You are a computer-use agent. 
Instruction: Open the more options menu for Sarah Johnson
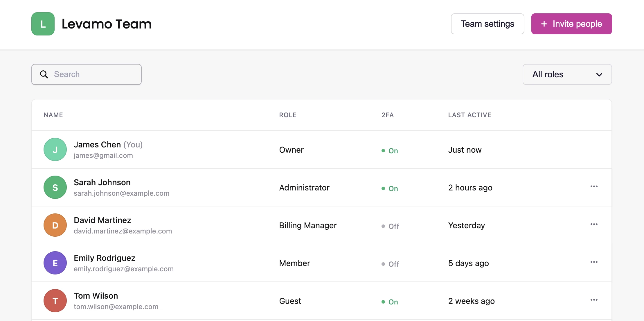(594, 186)
